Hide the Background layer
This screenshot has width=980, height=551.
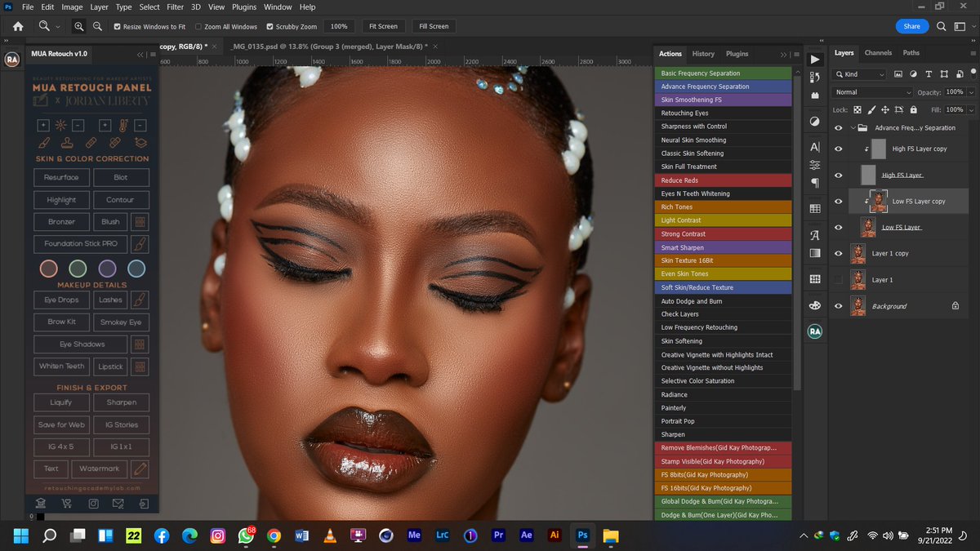[x=838, y=306]
